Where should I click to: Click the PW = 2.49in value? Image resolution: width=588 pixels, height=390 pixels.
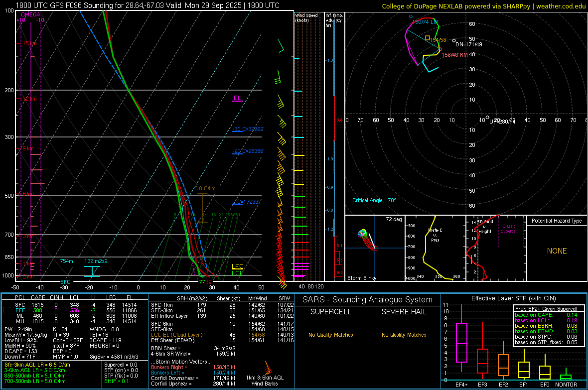tap(18, 329)
